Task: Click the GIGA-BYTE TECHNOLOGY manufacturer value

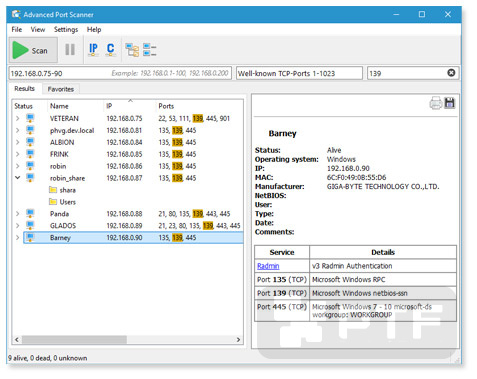Action: point(383,186)
